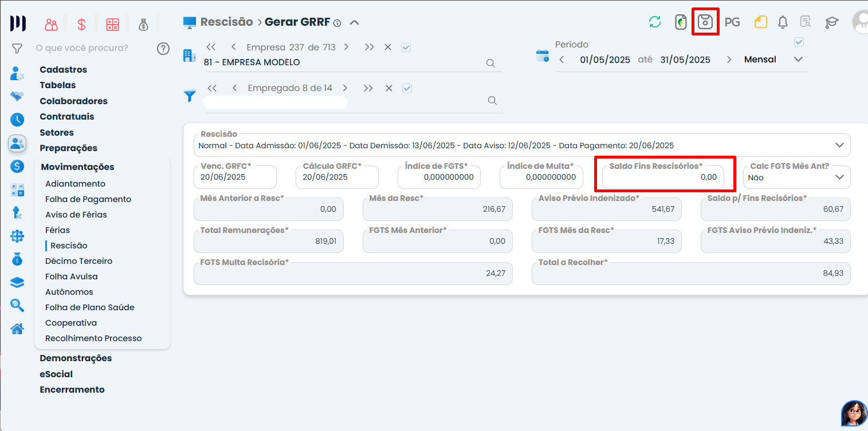The image size is (868, 431).
Task: Open the notifications bell
Action: tap(783, 22)
